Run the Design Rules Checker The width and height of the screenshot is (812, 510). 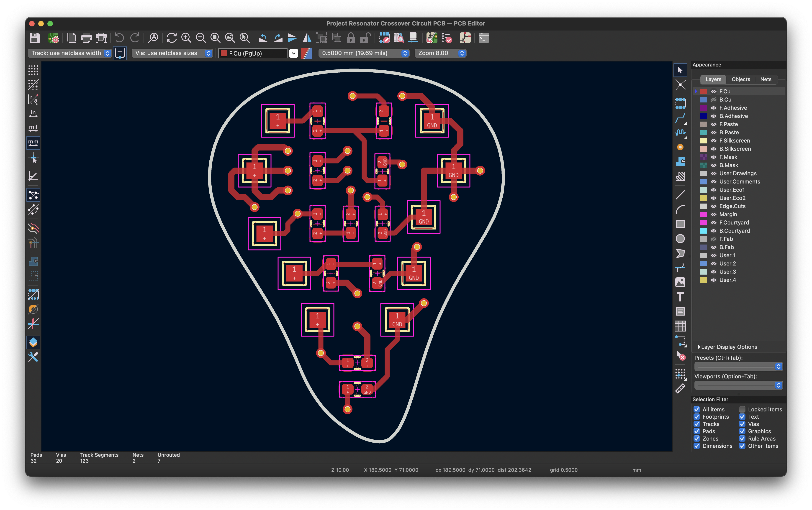coord(446,38)
